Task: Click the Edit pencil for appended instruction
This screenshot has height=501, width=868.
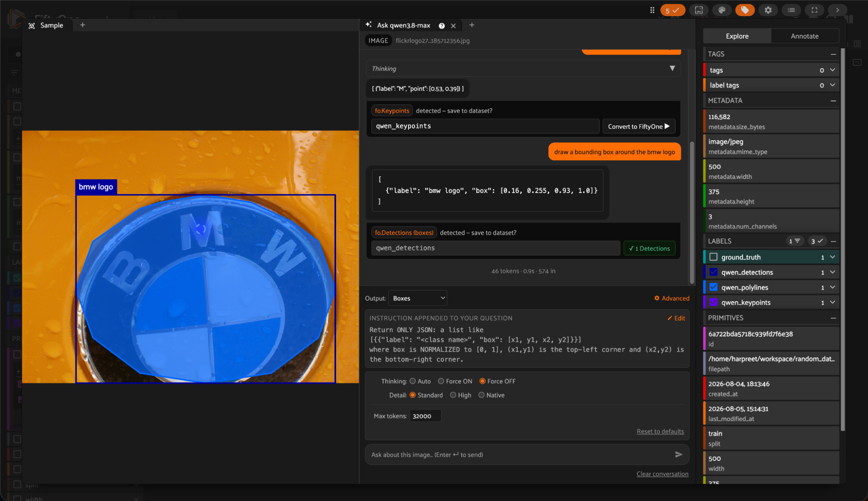Action: (x=676, y=318)
